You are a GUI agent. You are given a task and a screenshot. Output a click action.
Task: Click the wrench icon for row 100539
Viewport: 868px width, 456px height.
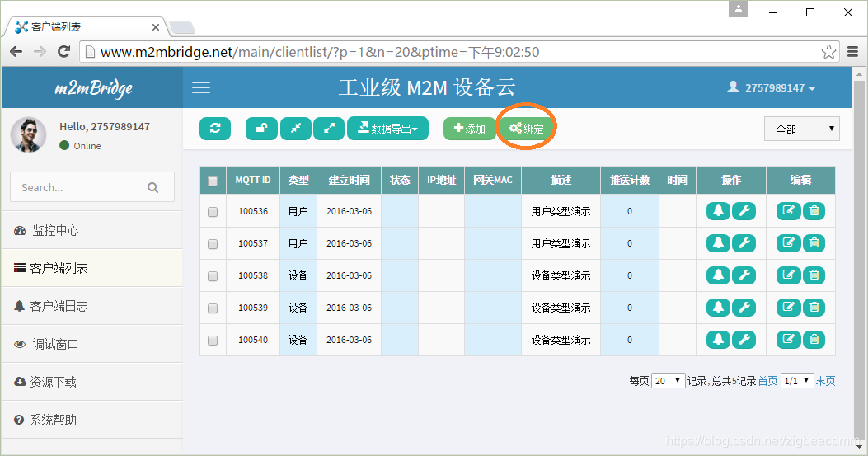click(x=744, y=308)
